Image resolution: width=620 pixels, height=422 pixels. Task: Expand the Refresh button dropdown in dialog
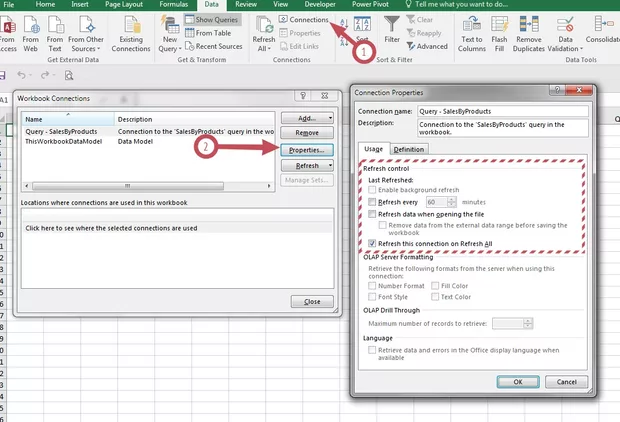[330, 165]
